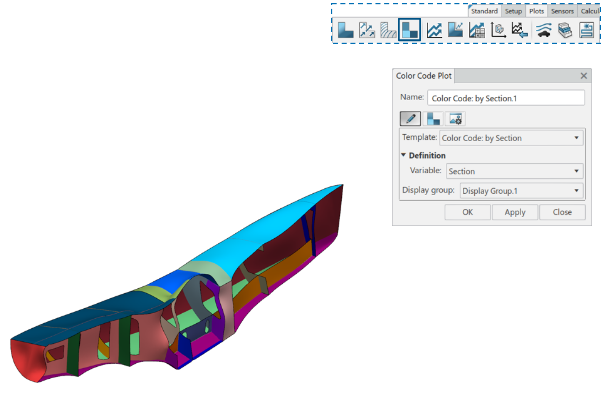Open the image settings gear tab icon
Screen dimensions: 605x396
pyautogui.click(x=455, y=118)
